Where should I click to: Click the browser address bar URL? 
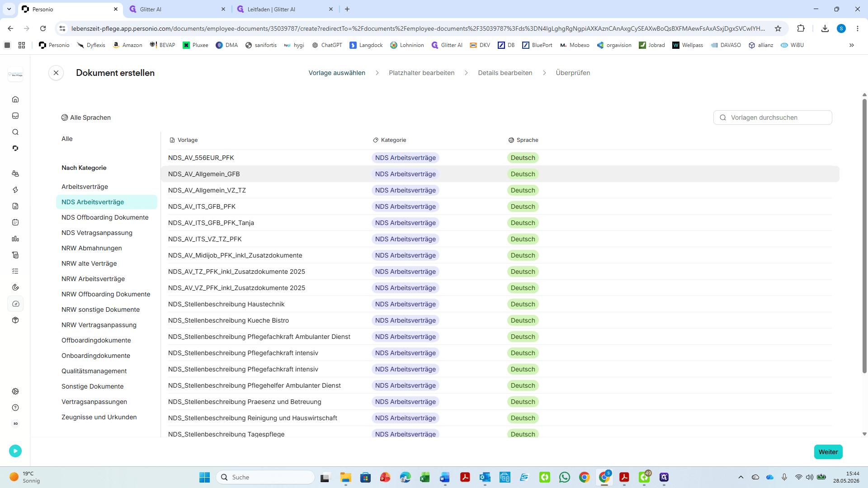418,28
